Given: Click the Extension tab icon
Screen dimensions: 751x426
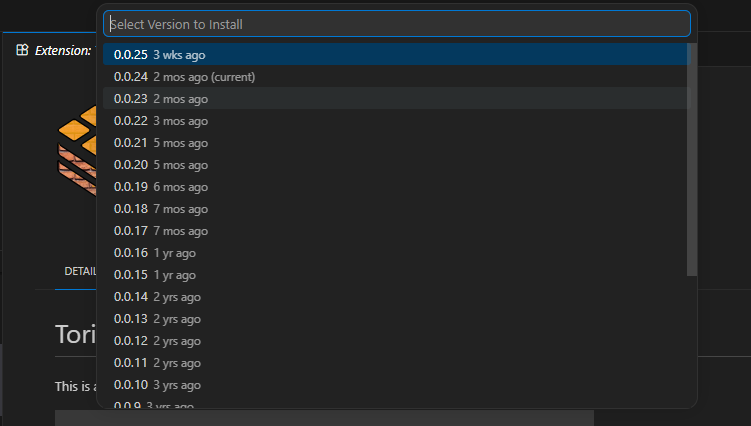Looking at the screenshot, I should [22, 50].
